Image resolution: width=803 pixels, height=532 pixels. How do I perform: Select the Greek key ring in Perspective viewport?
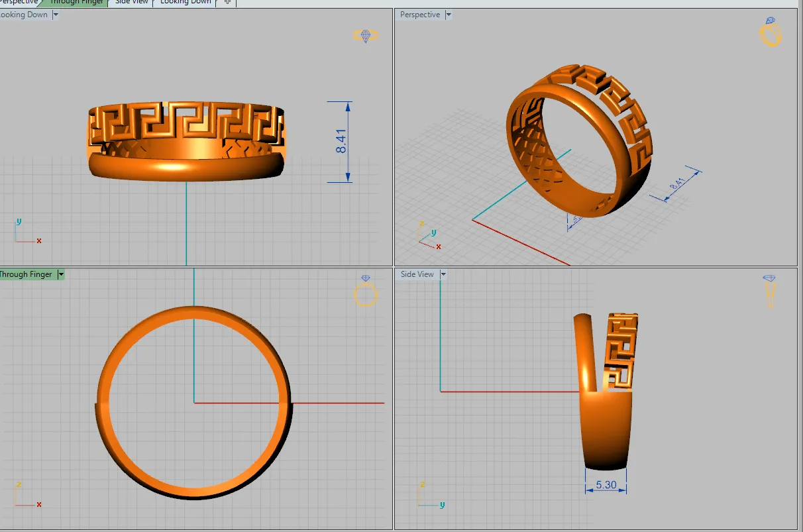(x=579, y=140)
